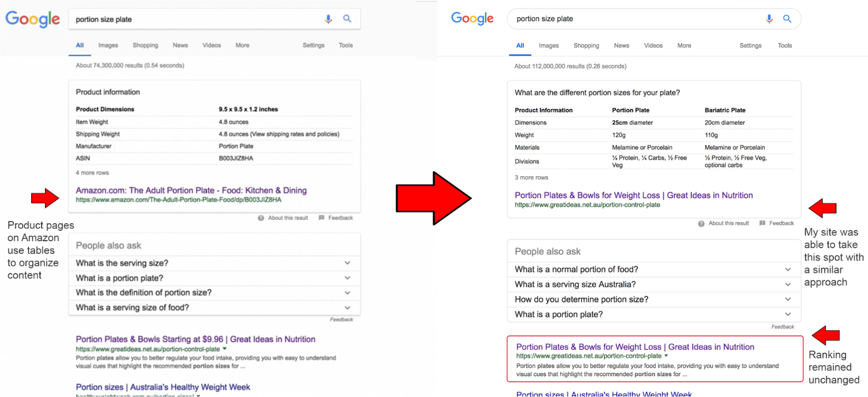
Task: Select Shopping tab on right page
Action: point(586,46)
